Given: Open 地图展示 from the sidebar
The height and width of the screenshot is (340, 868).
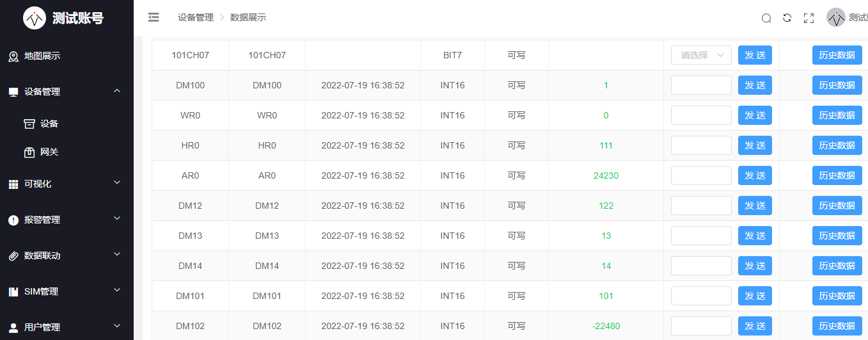Looking at the screenshot, I should [x=42, y=56].
